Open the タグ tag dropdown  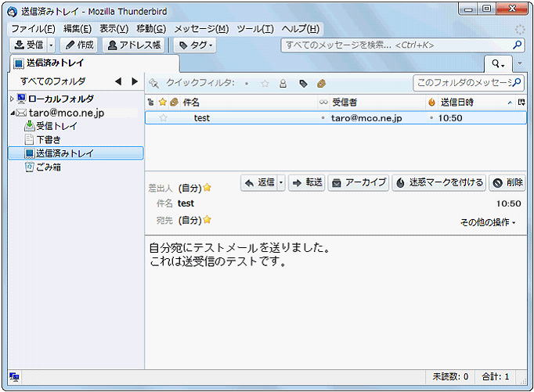click(x=195, y=45)
